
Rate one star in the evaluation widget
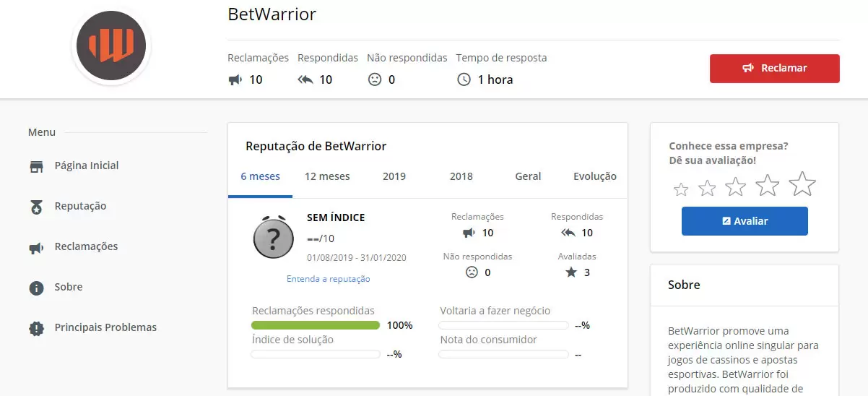click(x=681, y=189)
